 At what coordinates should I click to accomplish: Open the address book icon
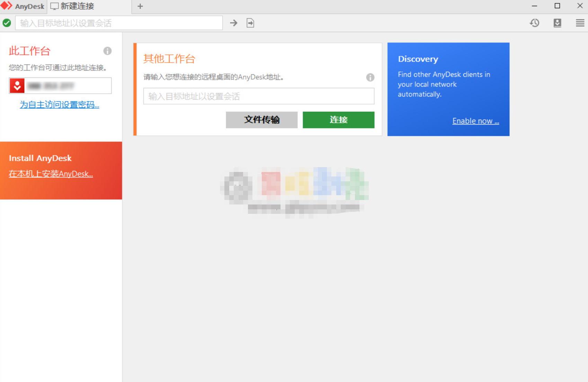pyautogui.click(x=557, y=23)
